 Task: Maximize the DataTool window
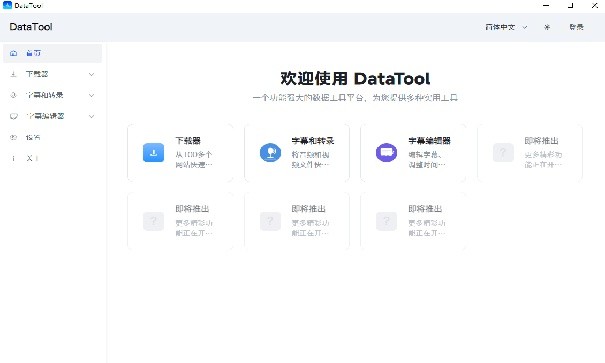(x=570, y=5)
